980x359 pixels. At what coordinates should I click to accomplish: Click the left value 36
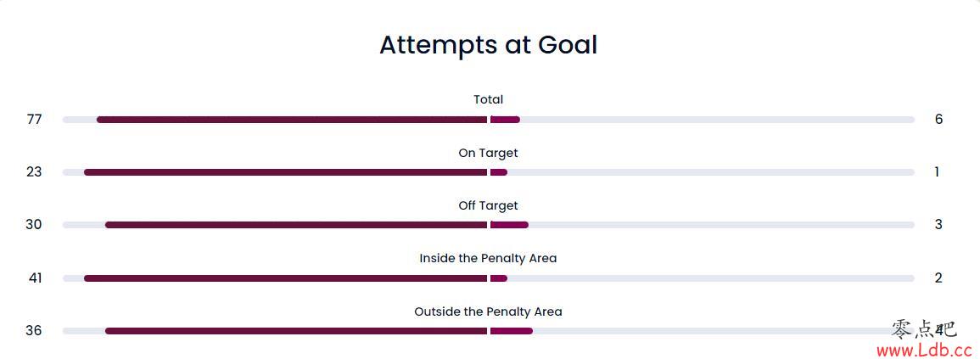34,330
